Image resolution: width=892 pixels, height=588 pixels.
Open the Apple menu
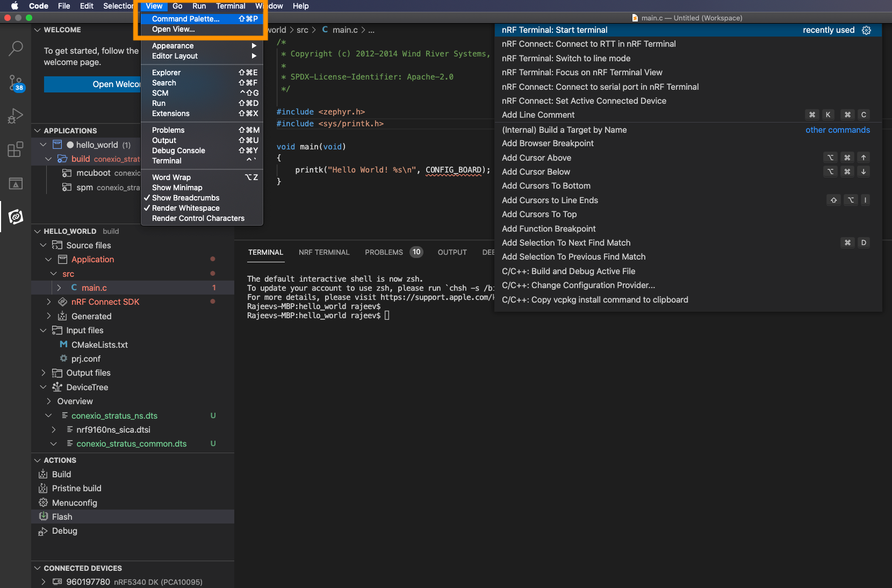(15, 6)
